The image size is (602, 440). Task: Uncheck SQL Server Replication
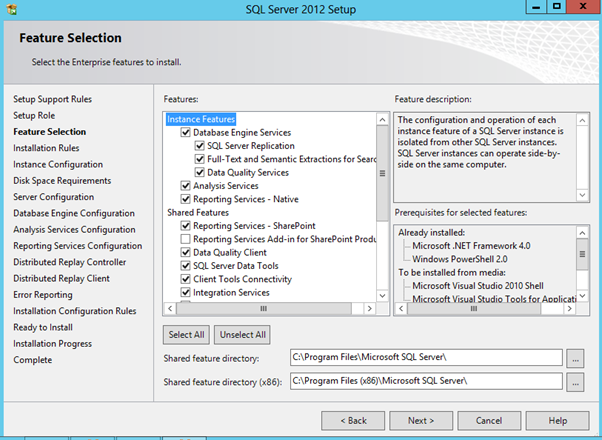(x=200, y=146)
